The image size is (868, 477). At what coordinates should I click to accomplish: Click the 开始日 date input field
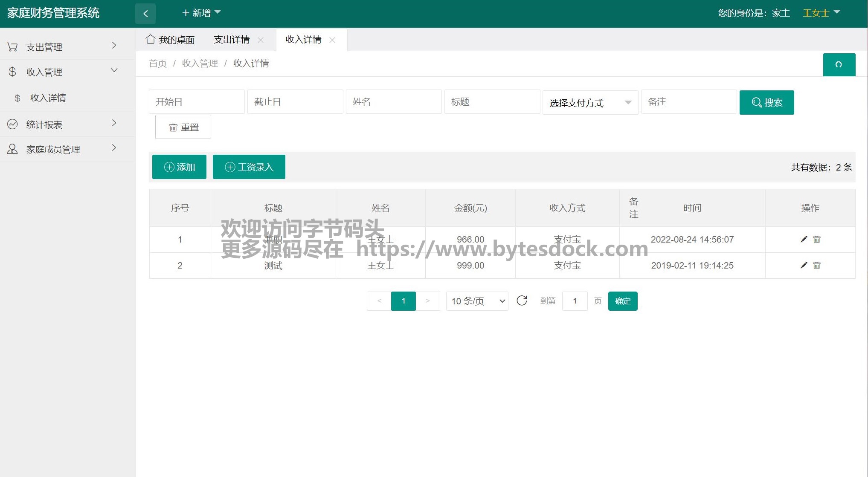(x=197, y=101)
